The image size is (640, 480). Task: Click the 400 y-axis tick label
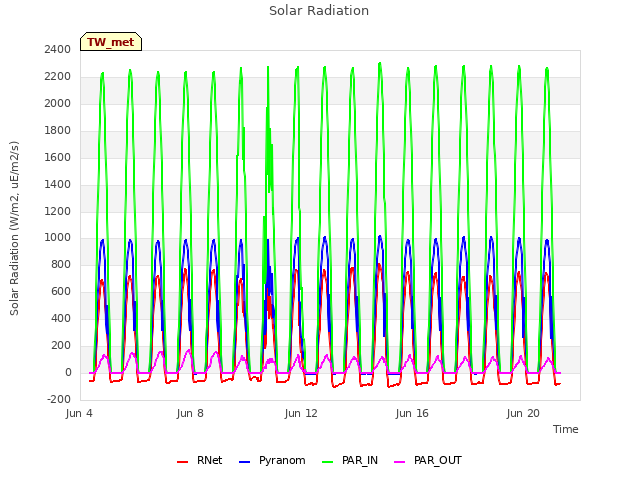coord(61,318)
